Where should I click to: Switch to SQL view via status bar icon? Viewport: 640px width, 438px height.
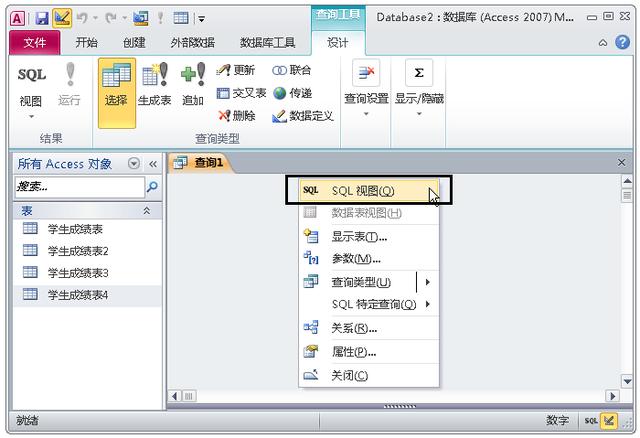(591, 420)
